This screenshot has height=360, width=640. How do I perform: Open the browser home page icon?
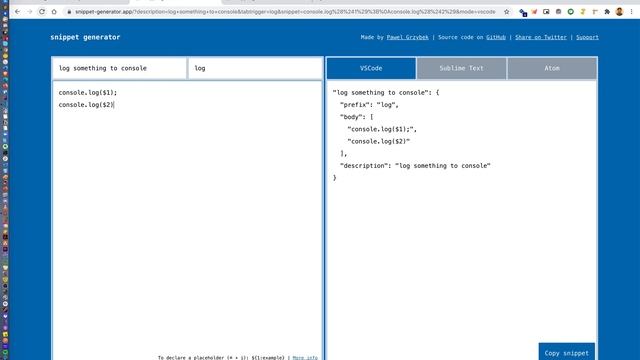point(54,12)
